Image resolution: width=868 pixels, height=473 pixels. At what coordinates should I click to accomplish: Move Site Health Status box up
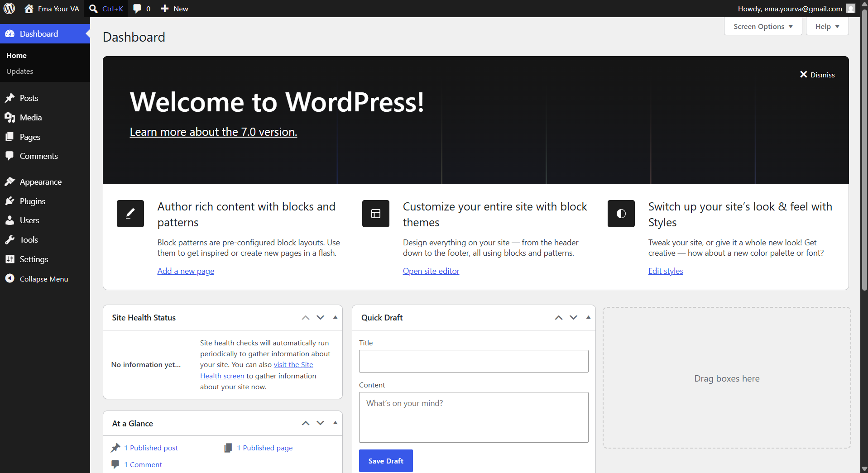click(306, 318)
